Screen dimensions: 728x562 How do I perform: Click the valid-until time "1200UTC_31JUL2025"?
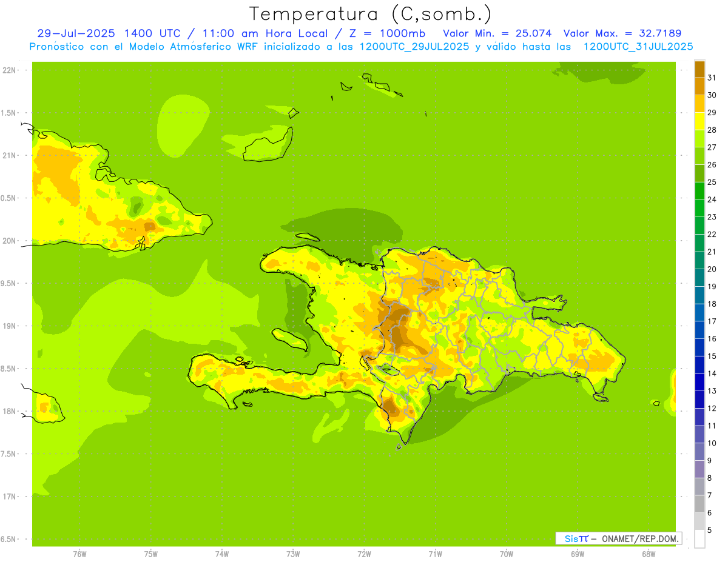click(638, 47)
